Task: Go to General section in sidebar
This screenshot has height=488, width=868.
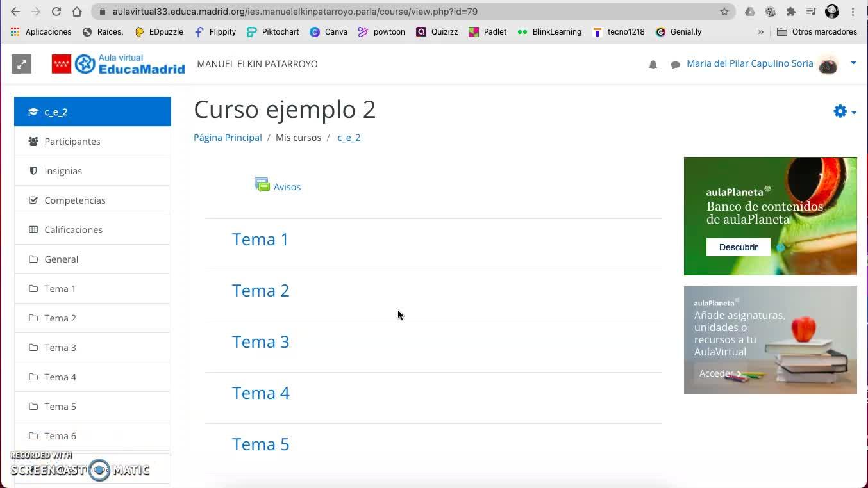Action: point(92,259)
